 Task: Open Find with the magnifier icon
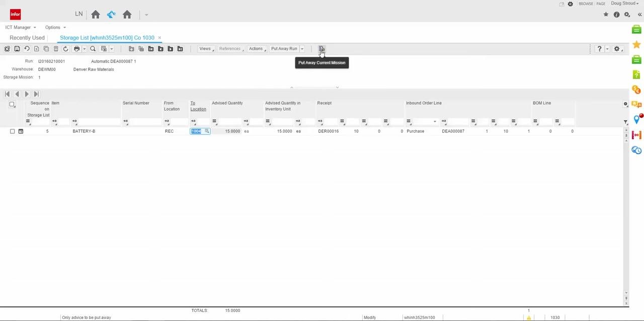pos(93,49)
